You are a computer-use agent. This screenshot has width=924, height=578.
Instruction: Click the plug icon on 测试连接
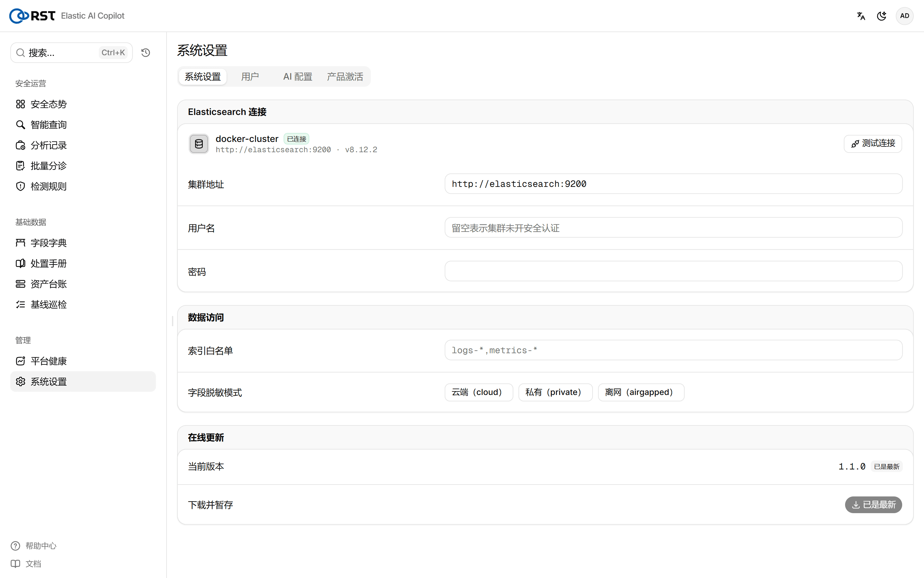pyautogui.click(x=855, y=144)
